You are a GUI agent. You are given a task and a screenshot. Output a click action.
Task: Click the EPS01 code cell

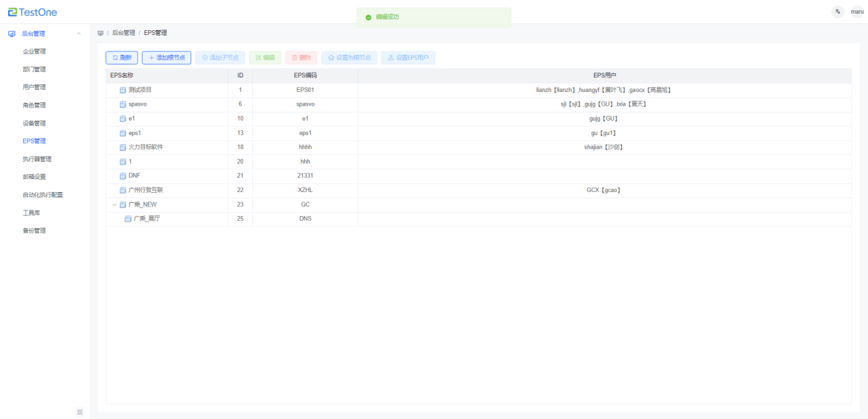305,90
